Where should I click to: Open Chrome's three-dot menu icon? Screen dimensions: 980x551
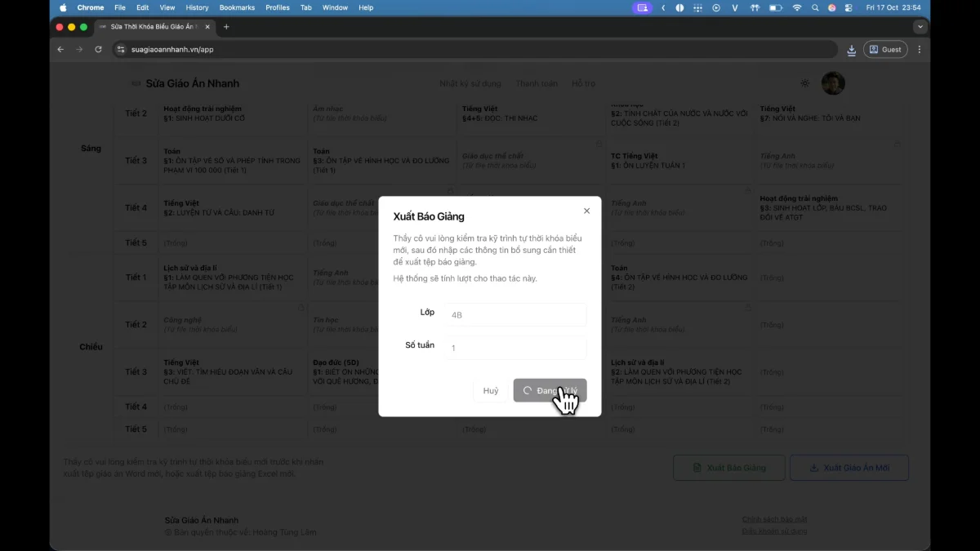(919, 49)
